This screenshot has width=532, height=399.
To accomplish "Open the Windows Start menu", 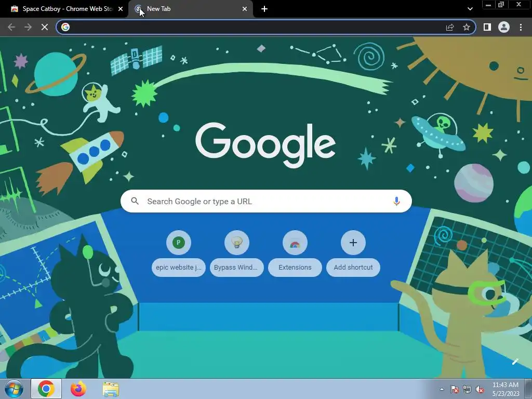I will point(14,389).
